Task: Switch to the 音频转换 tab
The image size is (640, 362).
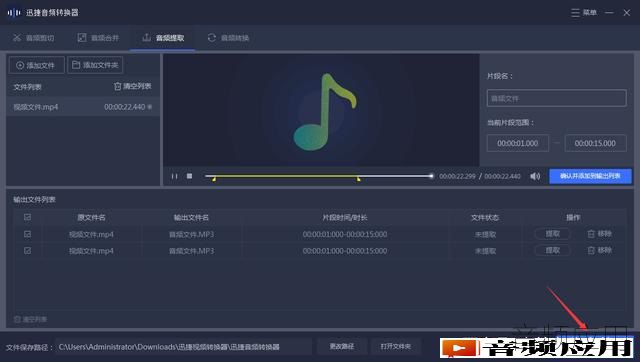Action: click(x=228, y=38)
